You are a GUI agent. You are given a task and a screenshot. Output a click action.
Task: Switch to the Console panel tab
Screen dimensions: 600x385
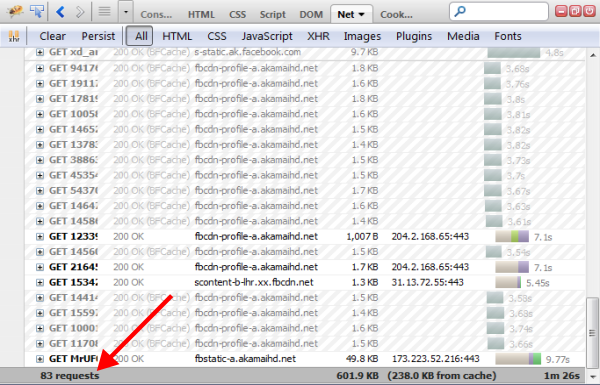tap(156, 15)
